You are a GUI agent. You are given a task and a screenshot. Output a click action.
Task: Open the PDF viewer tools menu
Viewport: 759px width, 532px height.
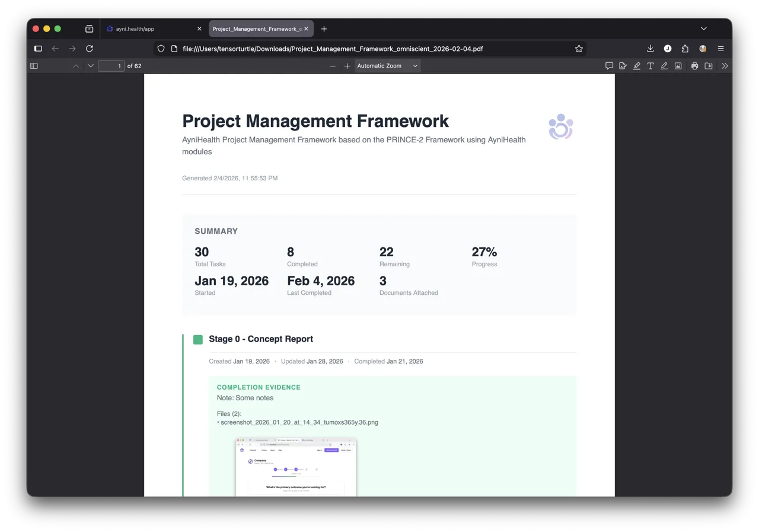(725, 66)
